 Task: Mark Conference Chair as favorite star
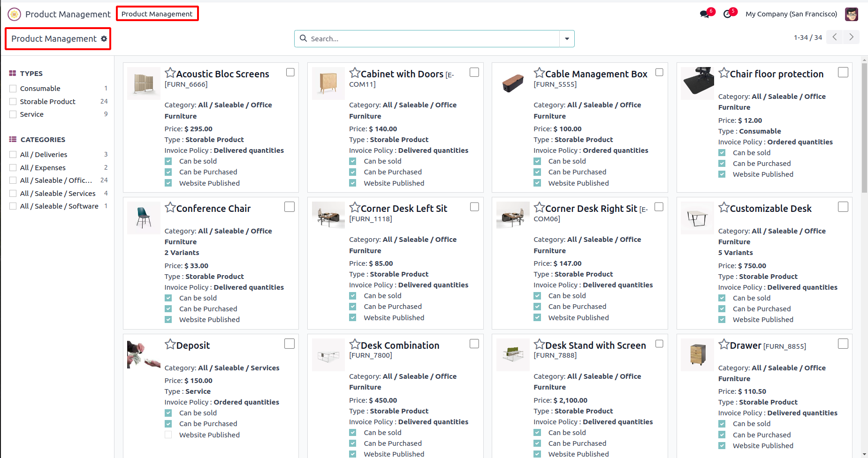(170, 207)
